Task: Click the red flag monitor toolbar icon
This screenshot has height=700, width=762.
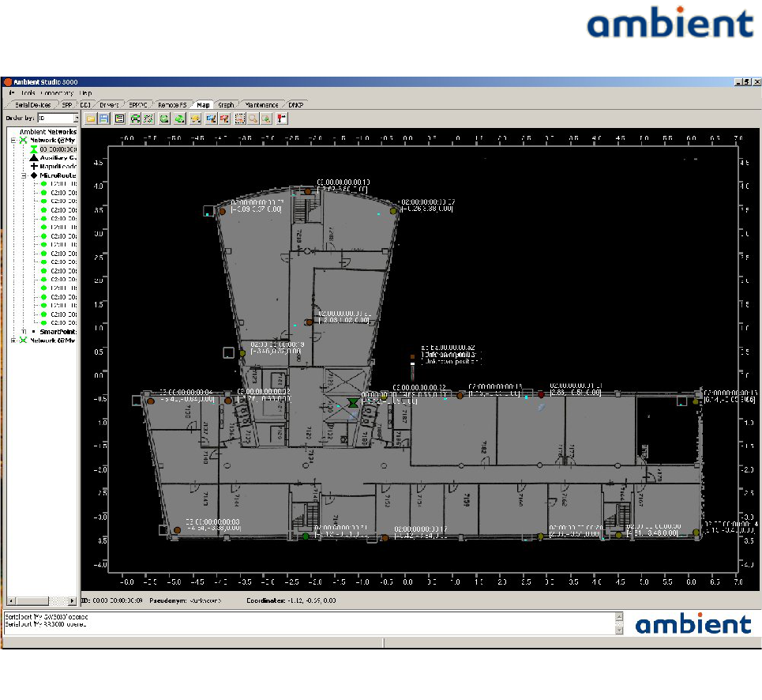Action: coord(224,119)
